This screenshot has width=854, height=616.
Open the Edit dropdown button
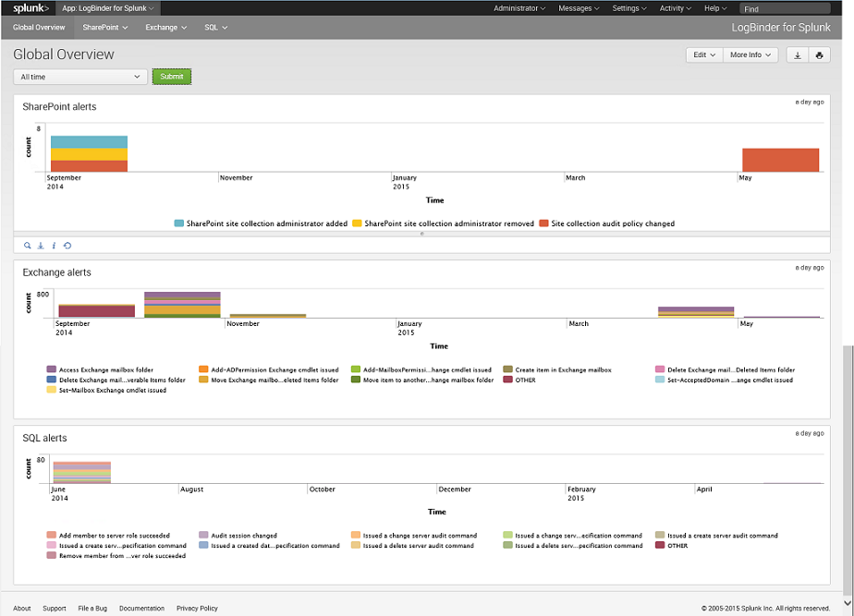point(704,55)
